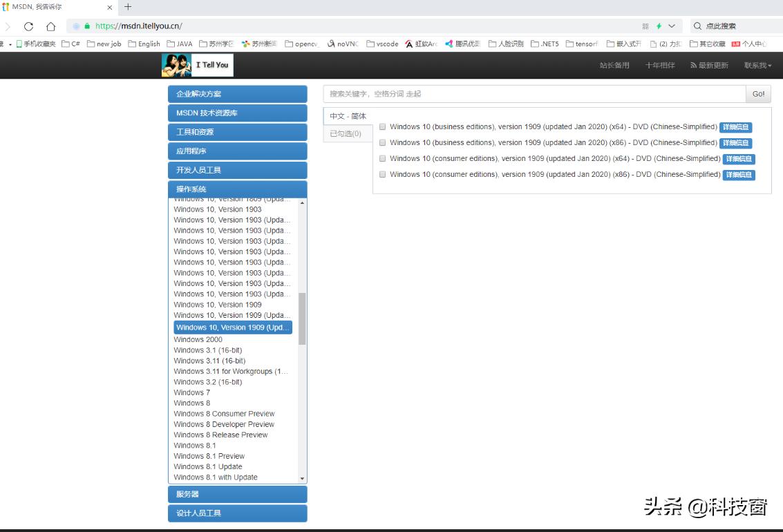Open the 苏州新闻 bookmark

258,44
